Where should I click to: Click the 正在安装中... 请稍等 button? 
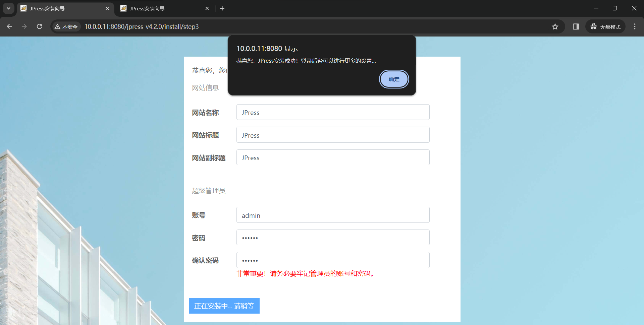coord(224,306)
